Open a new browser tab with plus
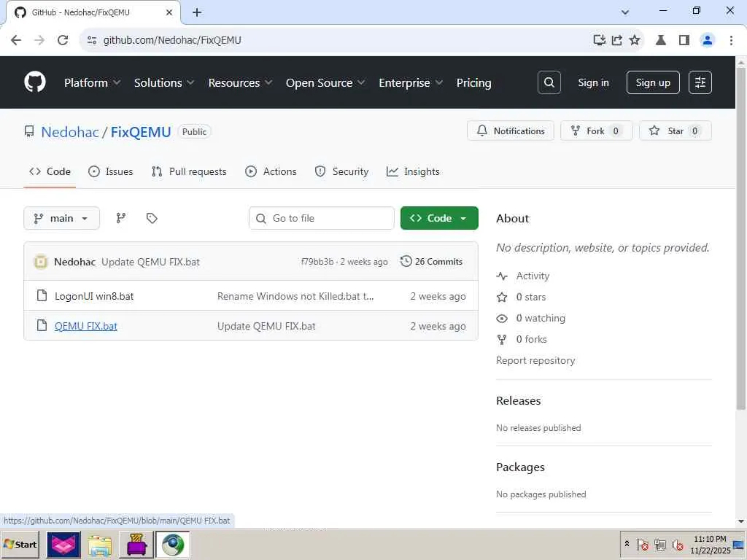The width and height of the screenshot is (747, 560). (x=197, y=12)
